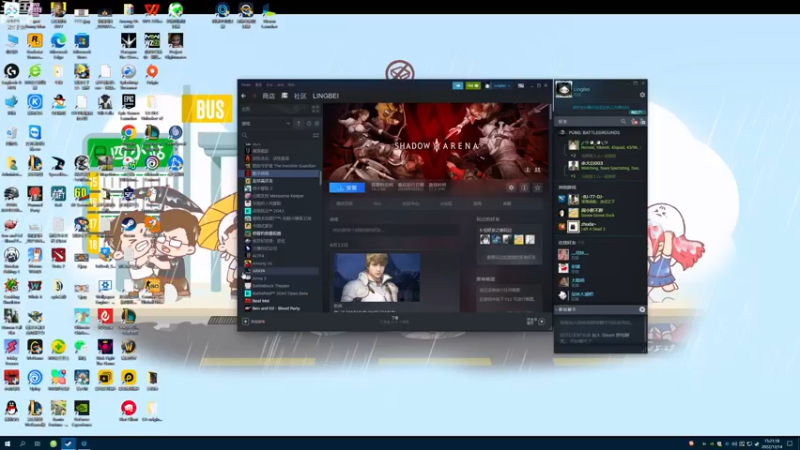Select BattleBlock Theater in game list
This screenshot has height=450, width=800.
(x=280, y=286)
